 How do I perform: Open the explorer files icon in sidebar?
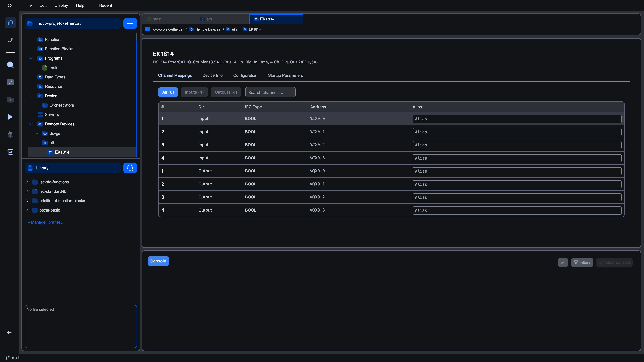(10, 23)
